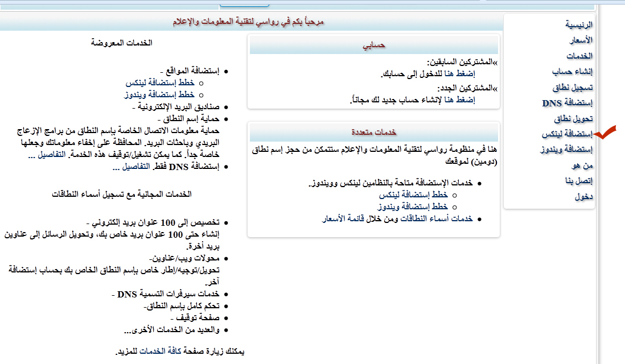Go to الخدمات in the sidebar menu

tap(579, 56)
